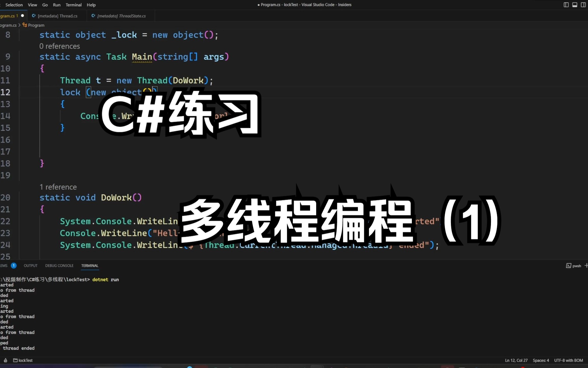Click line number 12 in the gutter
Screen dimensions: 588x368
click(5, 92)
